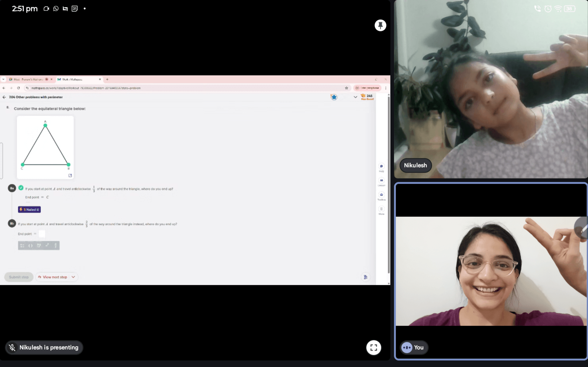Click the green checkmark on step 8a
588x367 pixels.
click(21, 188)
